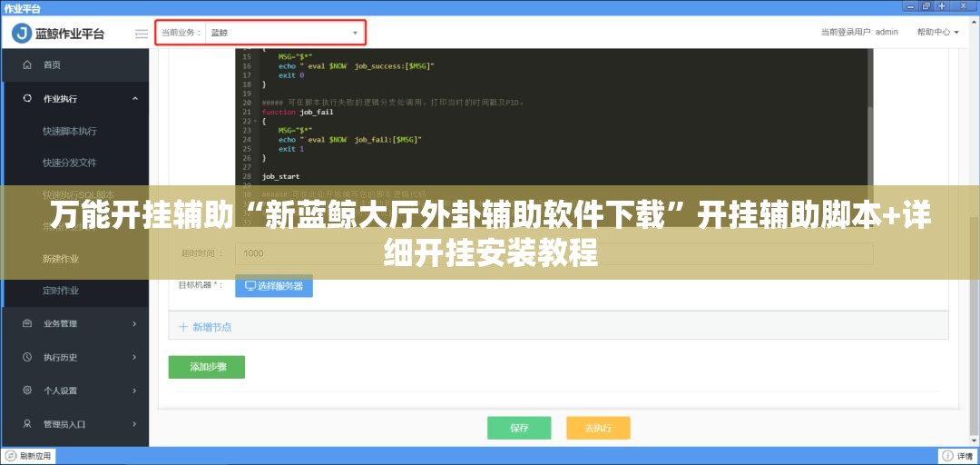Collapse code fold arrow at line 22
Screen dimensions: 980x465
255,121
